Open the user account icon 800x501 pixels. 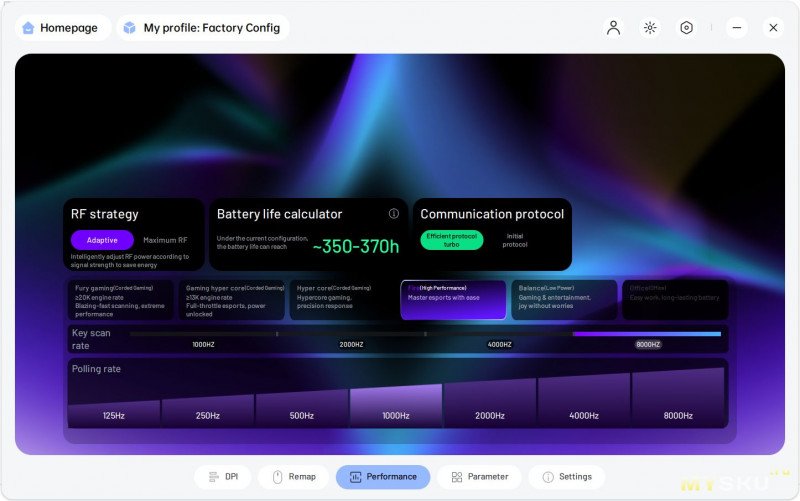614,28
